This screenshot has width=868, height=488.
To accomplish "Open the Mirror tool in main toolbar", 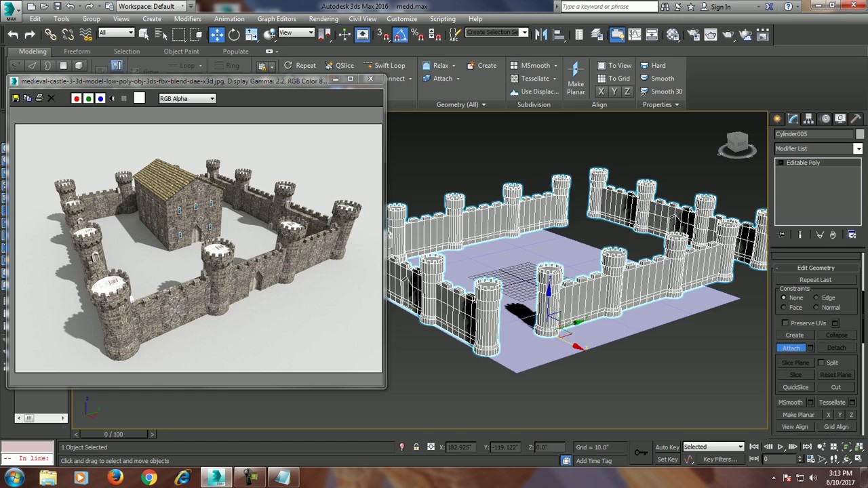I will coord(541,35).
